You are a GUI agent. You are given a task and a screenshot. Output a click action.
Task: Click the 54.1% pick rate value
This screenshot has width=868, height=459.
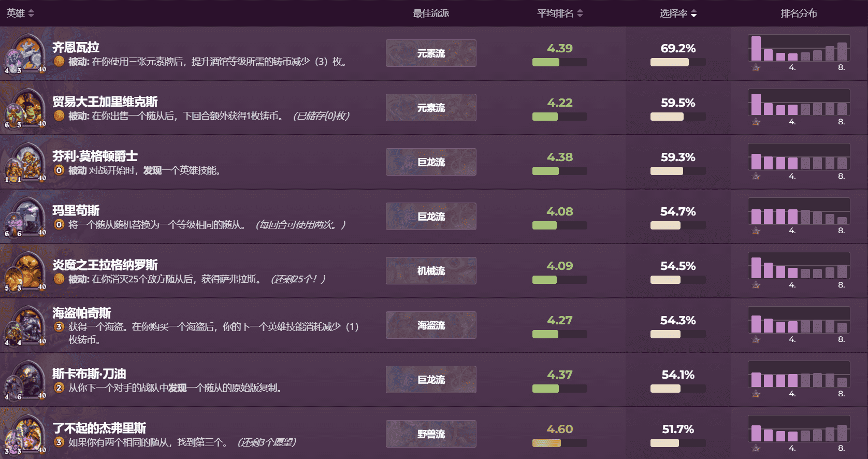click(x=678, y=375)
